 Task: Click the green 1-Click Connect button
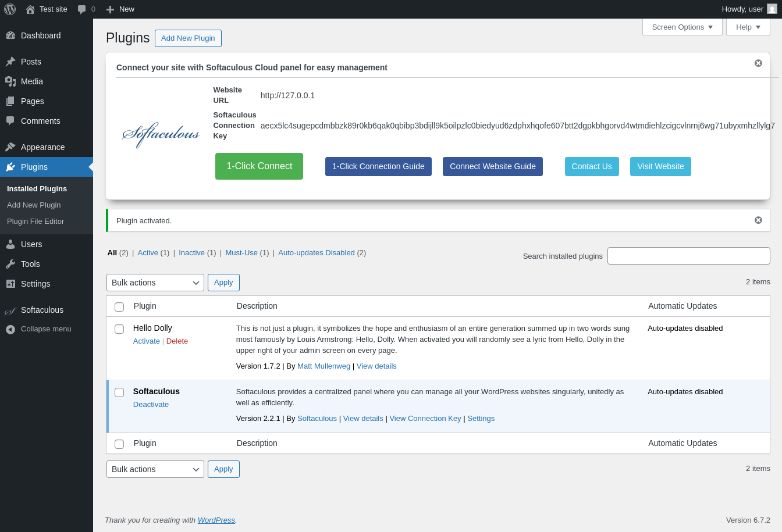pyautogui.click(x=259, y=166)
